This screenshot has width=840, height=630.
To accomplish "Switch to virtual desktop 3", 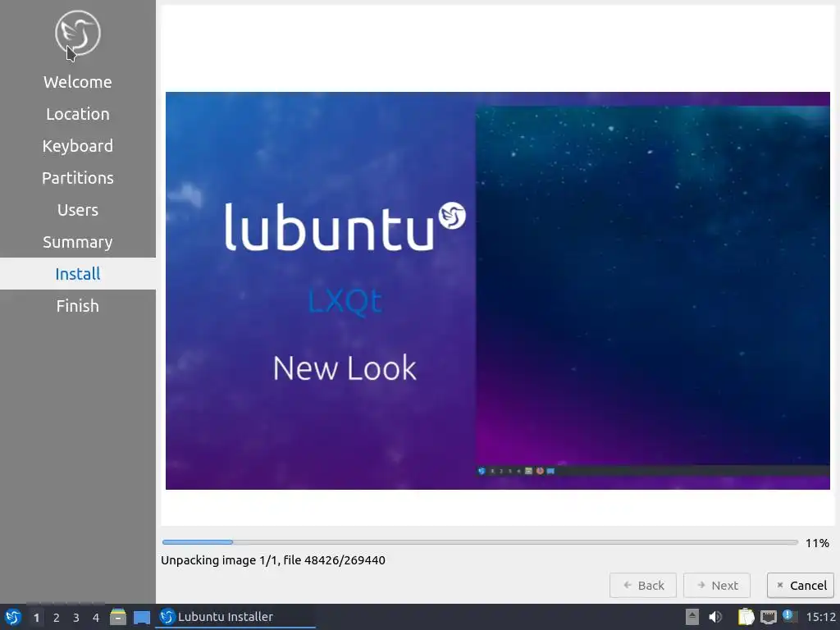I will [x=76, y=618].
